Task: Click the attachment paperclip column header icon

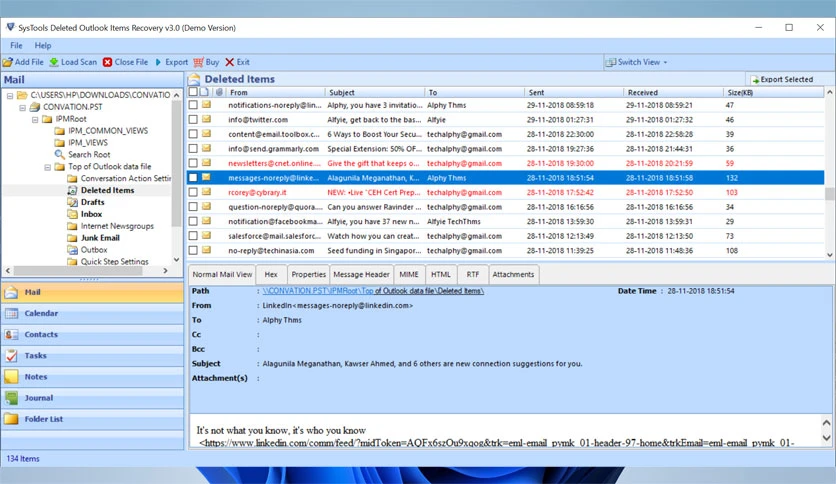Action: coord(219,92)
